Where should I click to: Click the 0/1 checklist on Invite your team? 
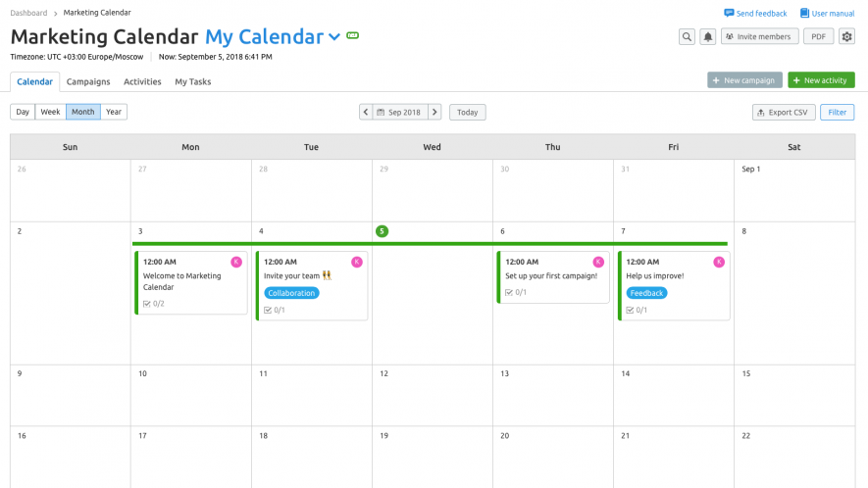(x=275, y=310)
